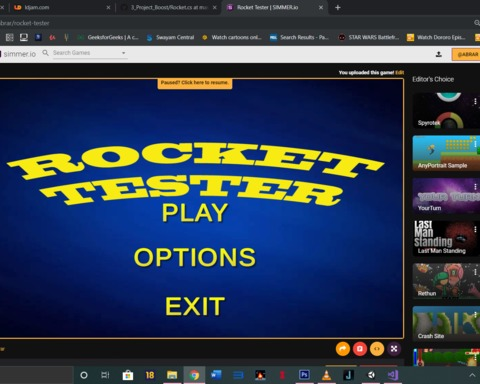This screenshot has width=480, height=384.
Task: Open the Rethun card's three-dot menu
Action: coord(475,272)
